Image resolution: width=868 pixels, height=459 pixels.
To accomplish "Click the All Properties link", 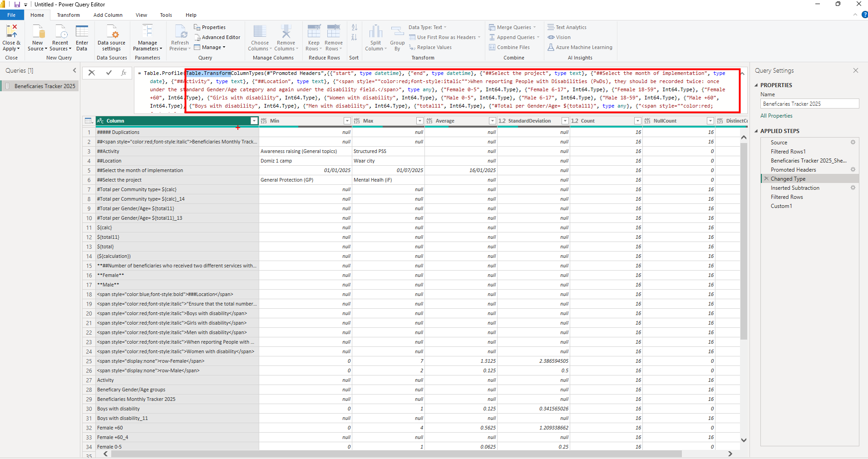I will tap(776, 116).
